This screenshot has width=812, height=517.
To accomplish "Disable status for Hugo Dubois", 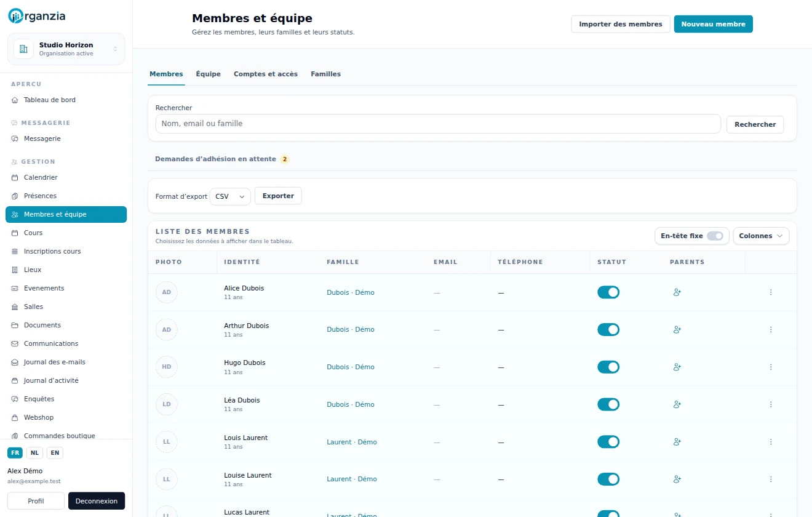I will (608, 367).
